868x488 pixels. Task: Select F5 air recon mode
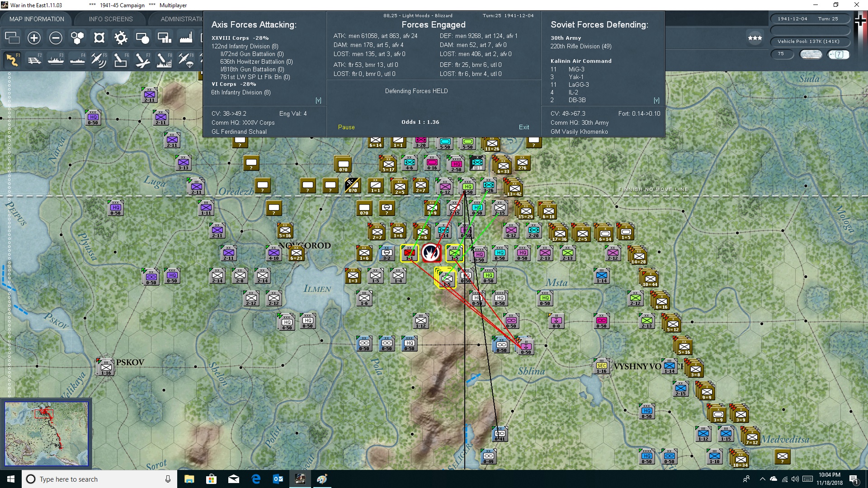pos(99,60)
